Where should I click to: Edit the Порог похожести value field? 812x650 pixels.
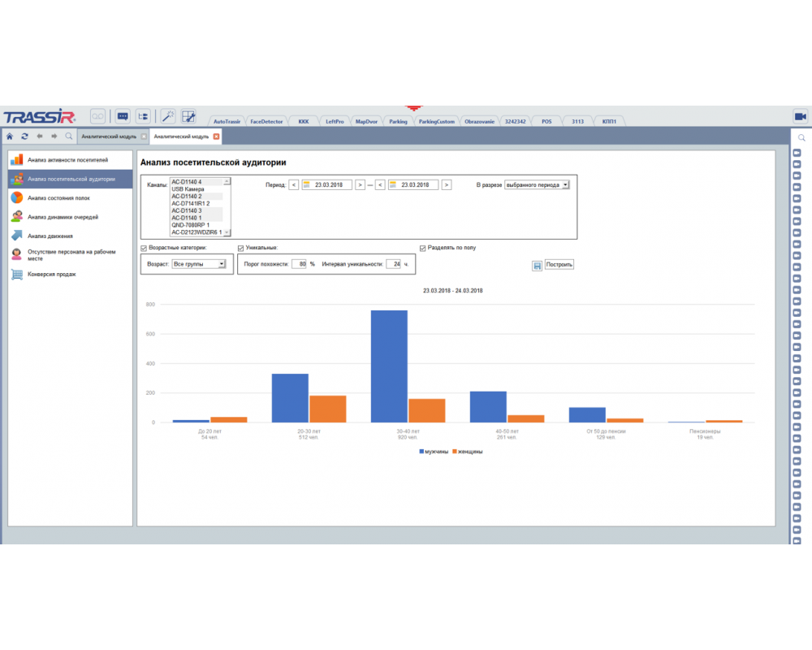300,264
